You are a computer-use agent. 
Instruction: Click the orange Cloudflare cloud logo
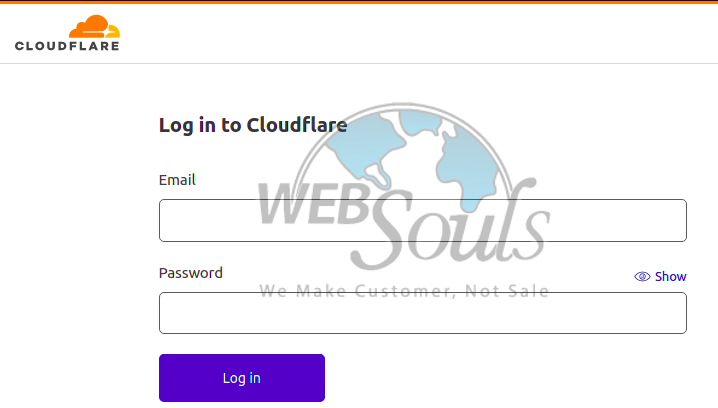(94, 27)
